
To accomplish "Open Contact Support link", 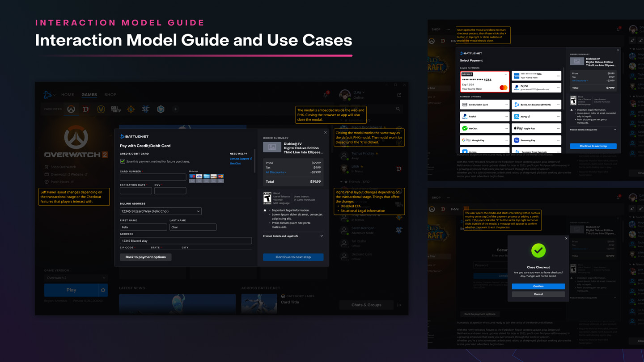I will 241,159.
